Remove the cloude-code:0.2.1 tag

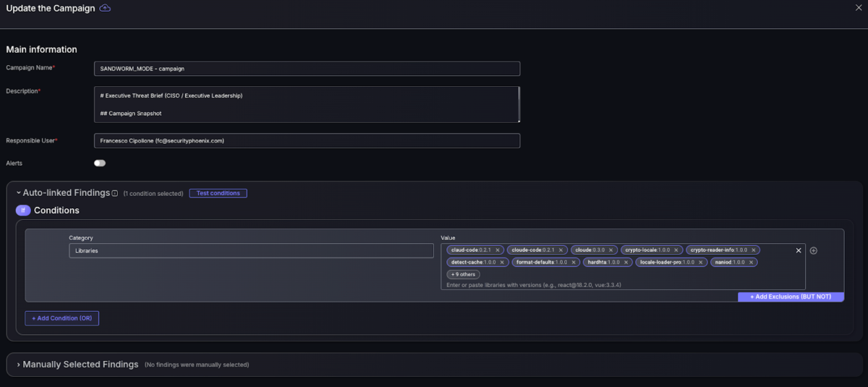pyautogui.click(x=561, y=250)
